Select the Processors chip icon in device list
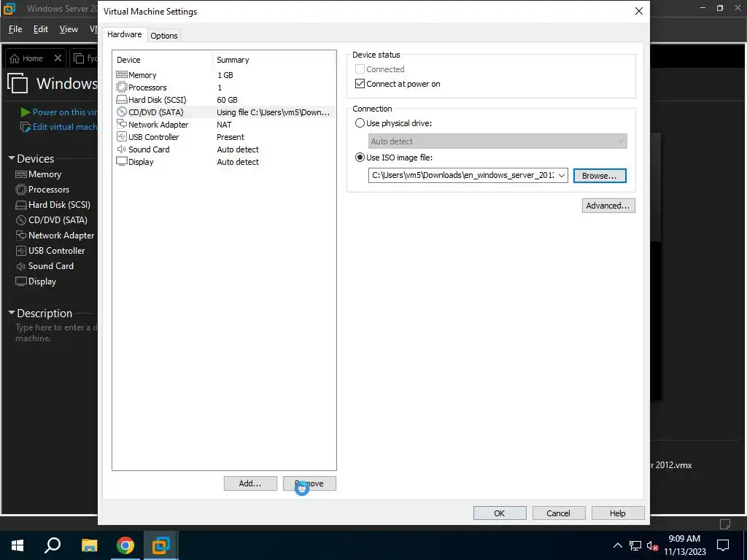The height and width of the screenshot is (560, 747). point(122,87)
